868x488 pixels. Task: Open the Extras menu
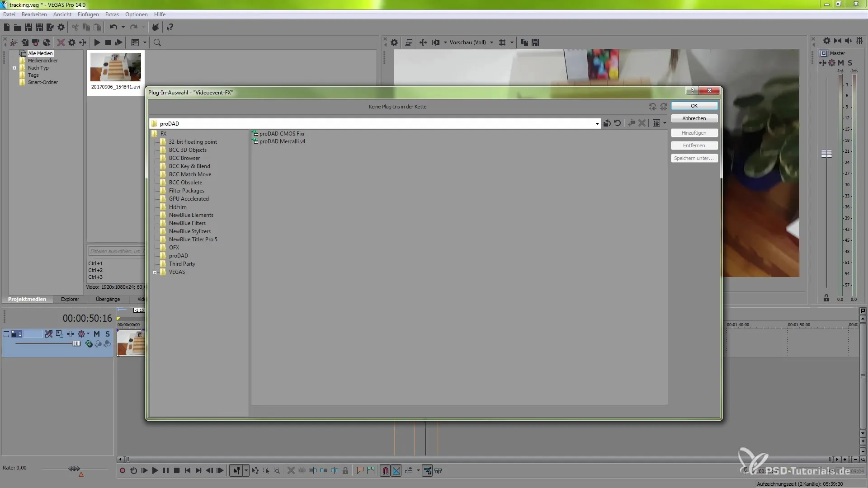[112, 14]
